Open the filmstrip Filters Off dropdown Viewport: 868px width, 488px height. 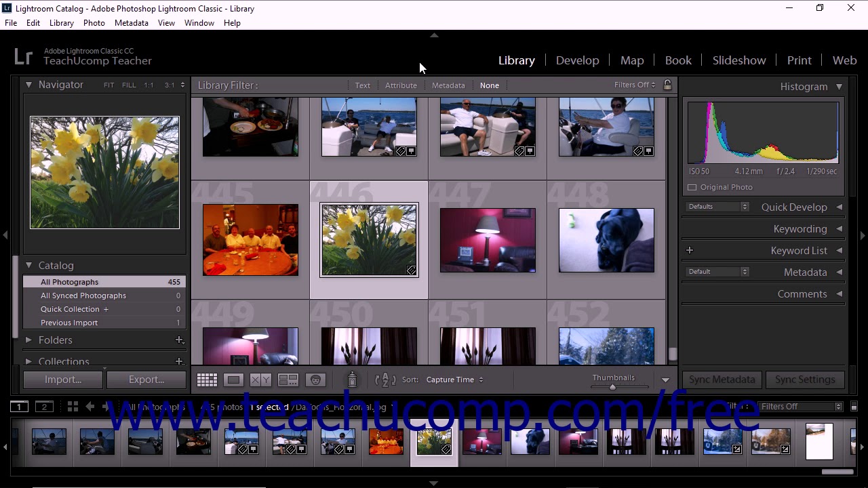click(801, 407)
